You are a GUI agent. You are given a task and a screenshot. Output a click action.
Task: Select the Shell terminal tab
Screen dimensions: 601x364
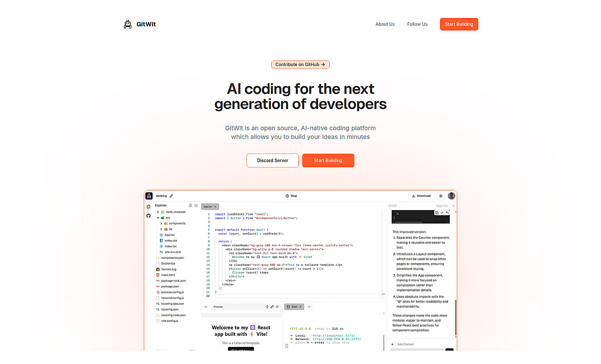point(293,307)
